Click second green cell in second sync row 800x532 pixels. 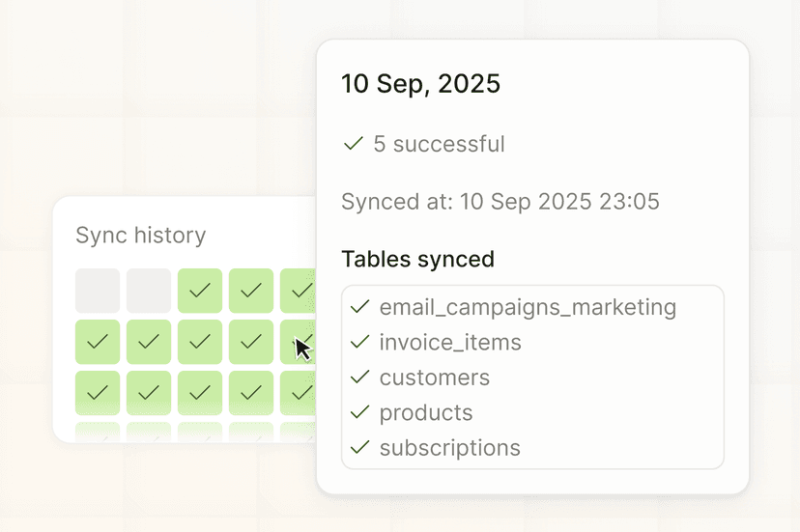[x=149, y=342]
